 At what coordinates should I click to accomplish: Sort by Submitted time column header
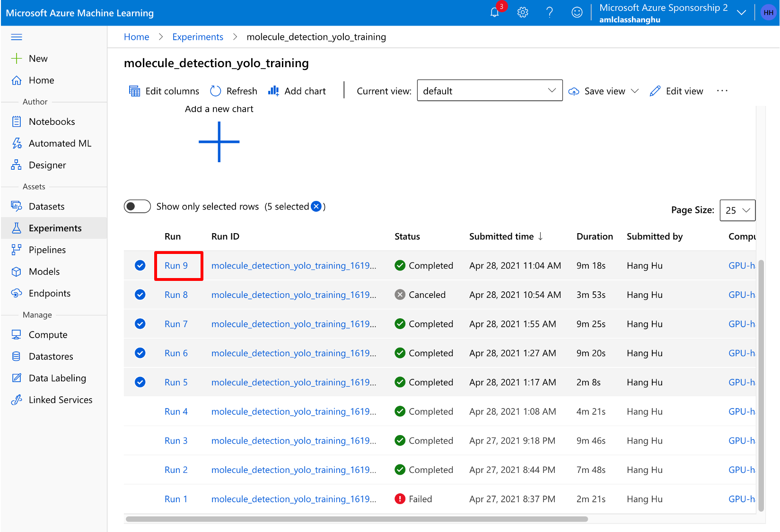pyautogui.click(x=506, y=236)
